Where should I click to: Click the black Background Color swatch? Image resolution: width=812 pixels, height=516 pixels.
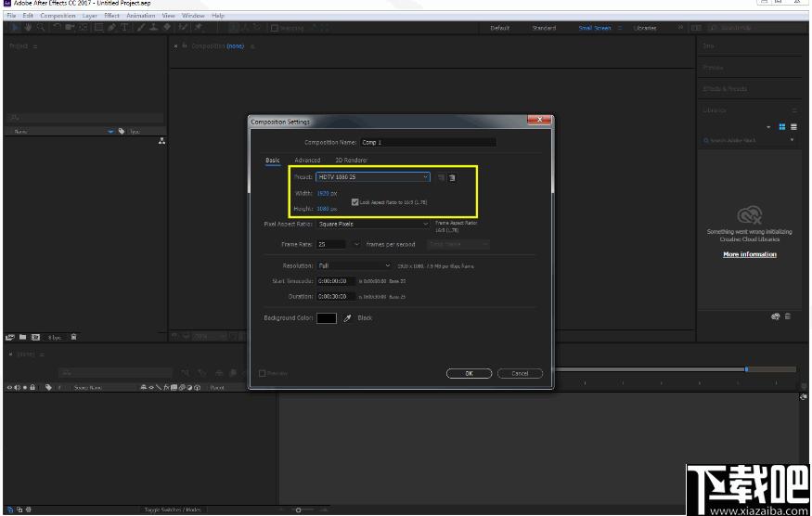click(x=327, y=318)
